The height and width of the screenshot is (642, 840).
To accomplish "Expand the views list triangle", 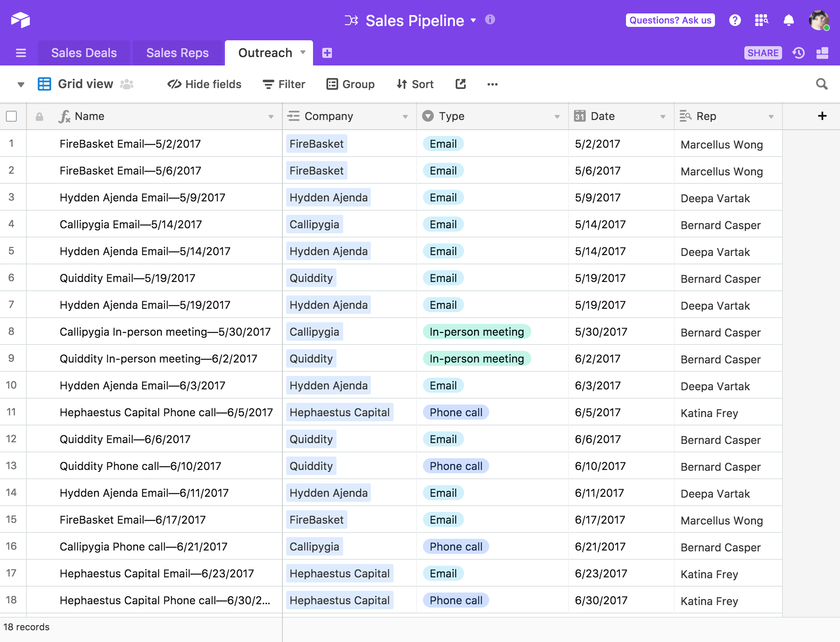I will pyautogui.click(x=21, y=85).
